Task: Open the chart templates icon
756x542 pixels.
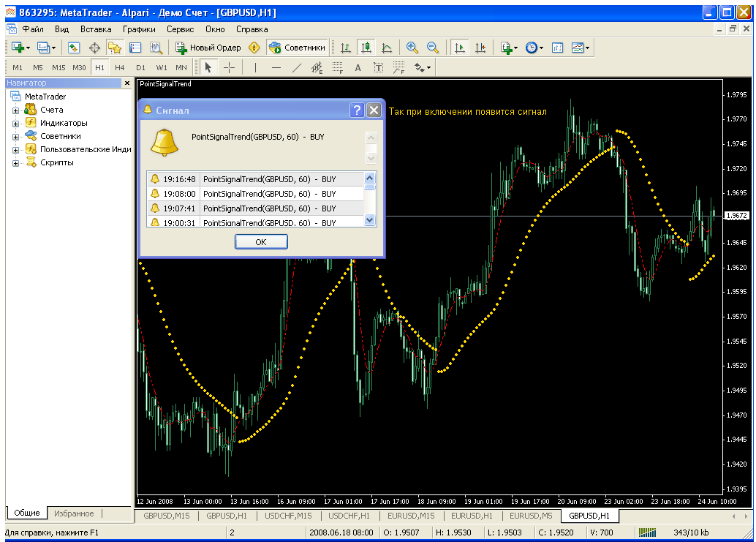Action: (x=578, y=48)
